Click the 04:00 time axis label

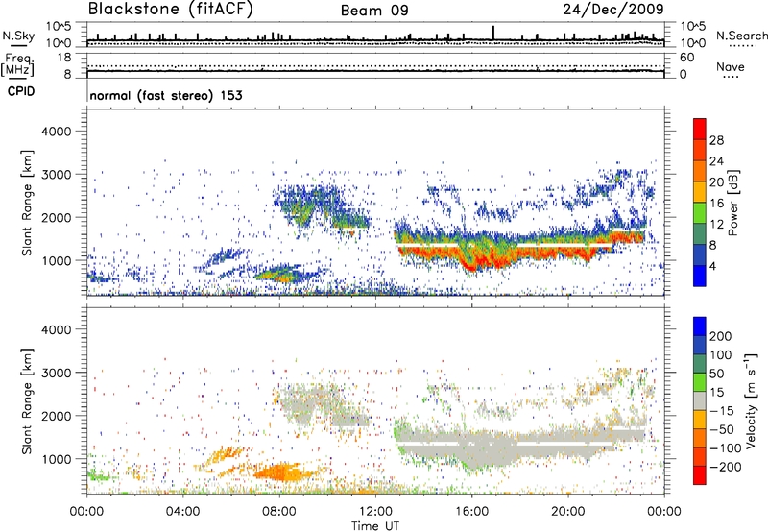pyautogui.click(x=183, y=512)
